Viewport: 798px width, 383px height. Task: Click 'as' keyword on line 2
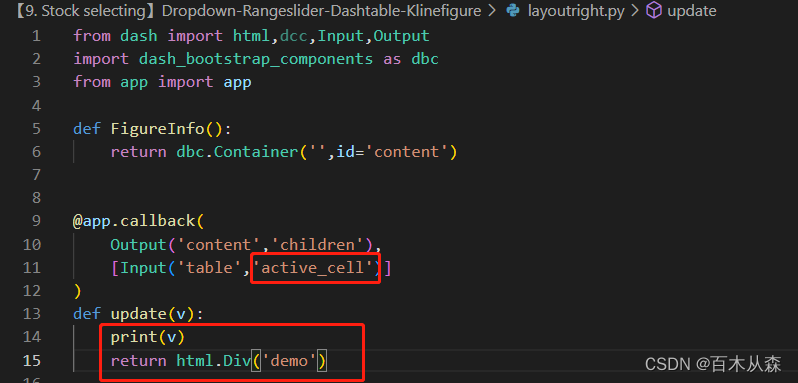click(x=392, y=59)
